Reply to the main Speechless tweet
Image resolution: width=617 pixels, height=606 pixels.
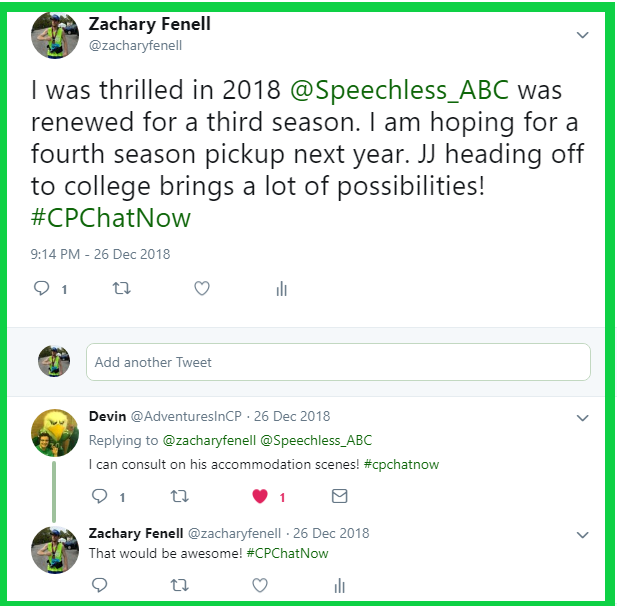coord(42,289)
